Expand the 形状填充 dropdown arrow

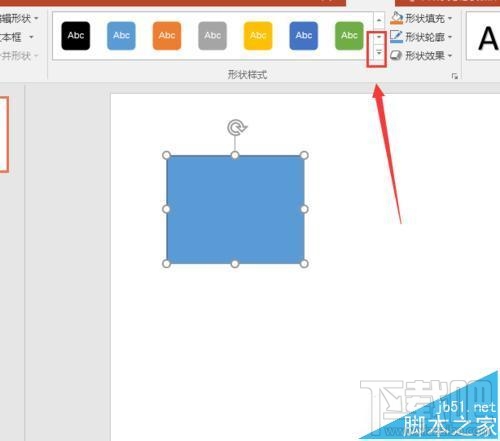[450, 18]
